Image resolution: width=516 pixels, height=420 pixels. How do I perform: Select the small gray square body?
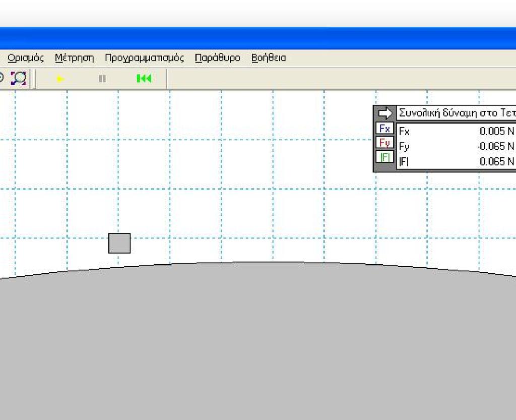tap(119, 243)
